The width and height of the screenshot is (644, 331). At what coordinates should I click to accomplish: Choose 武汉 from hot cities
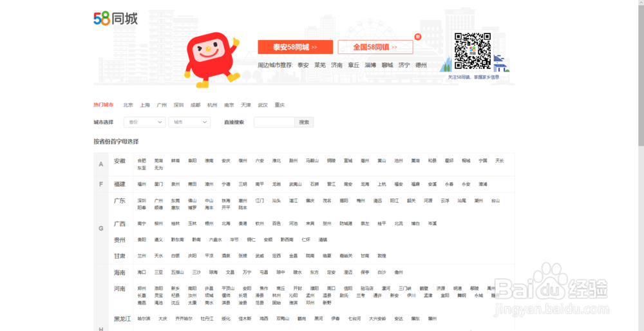[263, 105]
